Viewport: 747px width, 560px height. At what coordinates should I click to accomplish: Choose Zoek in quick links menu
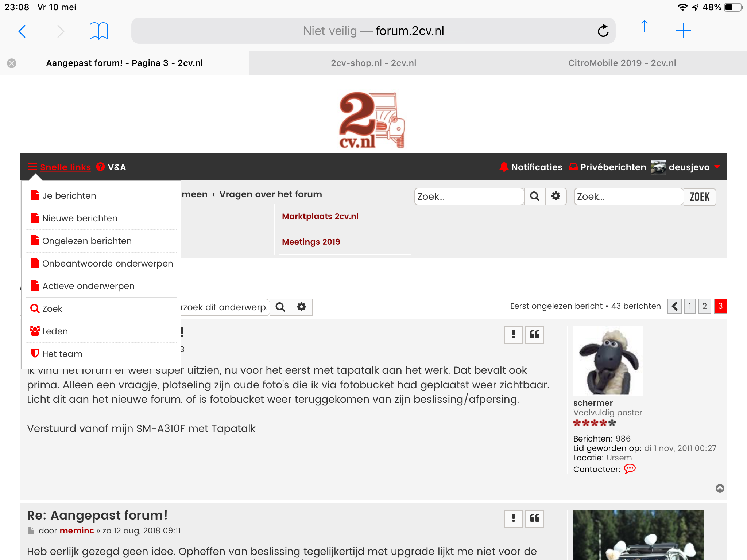click(x=101, y=309)
